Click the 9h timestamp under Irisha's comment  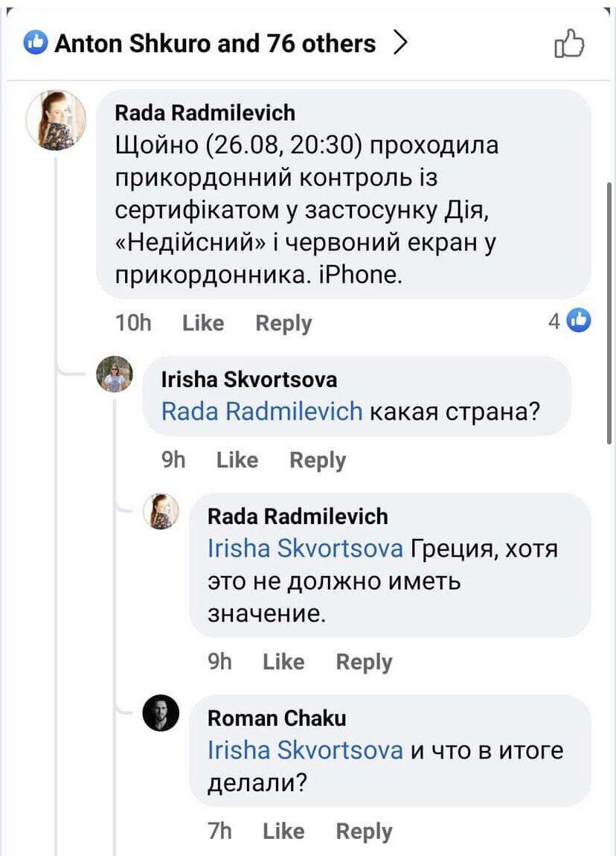point(174,460)
